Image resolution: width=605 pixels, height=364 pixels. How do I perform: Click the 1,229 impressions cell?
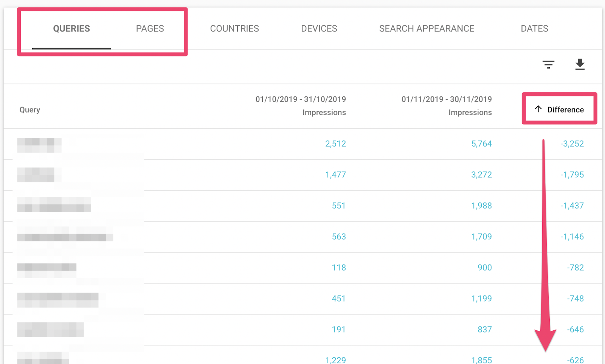(x=335, y=360)
